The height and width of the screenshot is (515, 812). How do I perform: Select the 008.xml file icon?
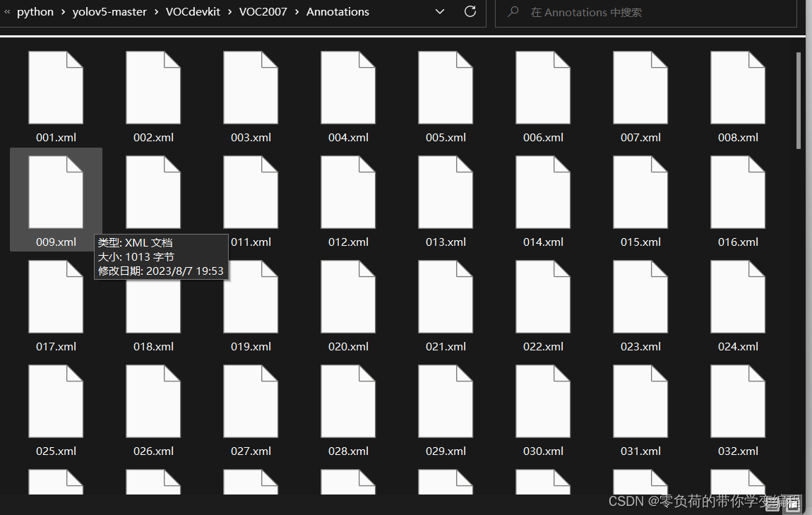(x=738, y=88)
